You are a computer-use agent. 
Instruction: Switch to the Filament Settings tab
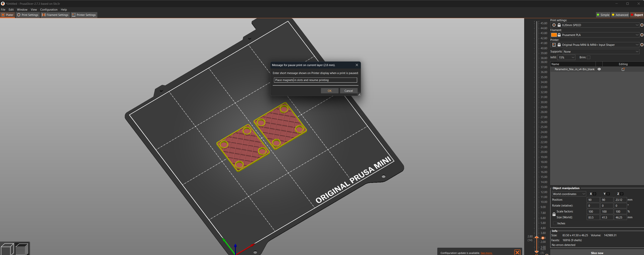tap(55, 15)
